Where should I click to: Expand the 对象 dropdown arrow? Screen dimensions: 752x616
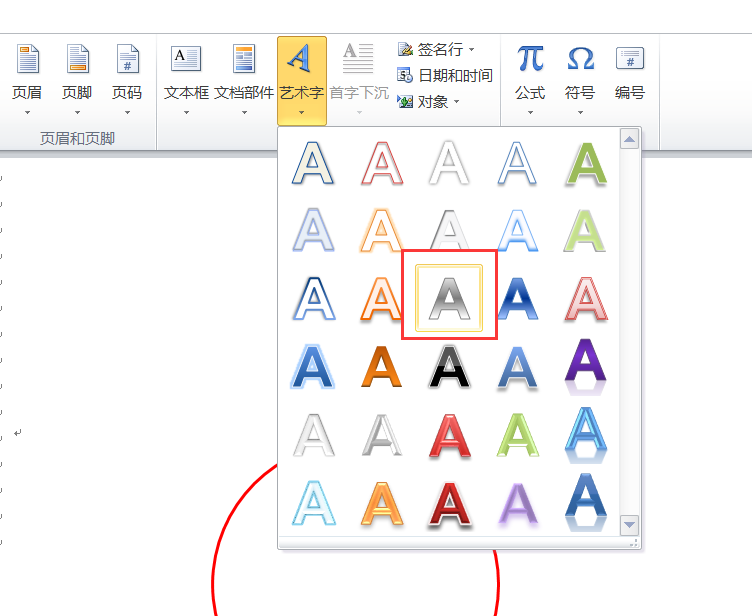[x=456, y=102]
